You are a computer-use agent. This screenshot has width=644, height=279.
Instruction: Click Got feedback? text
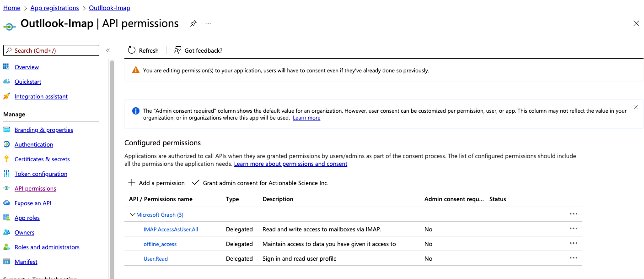pos(204,50)
